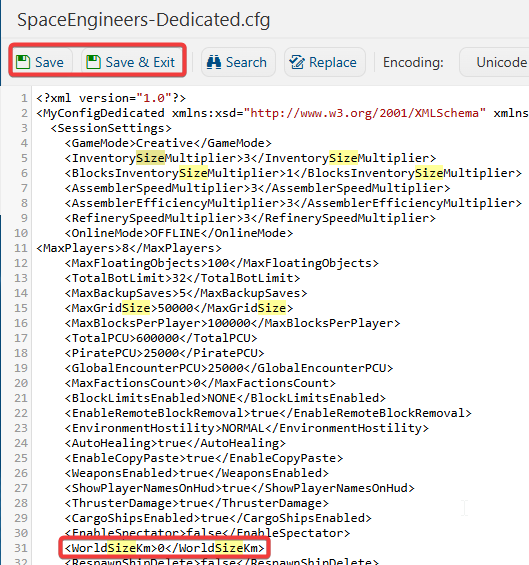The width and height of the screenshot is (529, 565).
Task: Click the floppy disk icon on Save
Action: pos(23,62)
